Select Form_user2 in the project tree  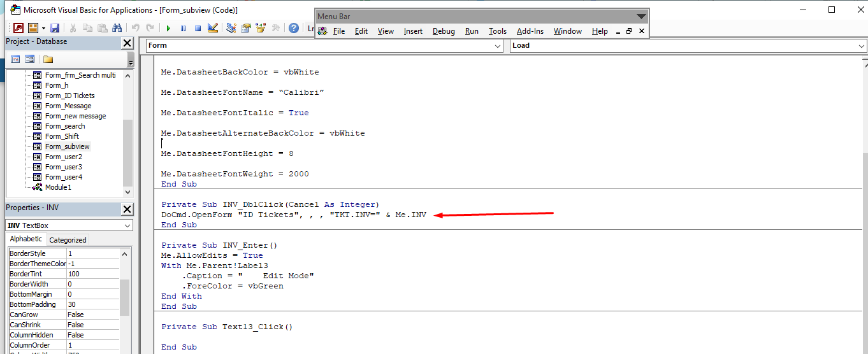(64, 157)
